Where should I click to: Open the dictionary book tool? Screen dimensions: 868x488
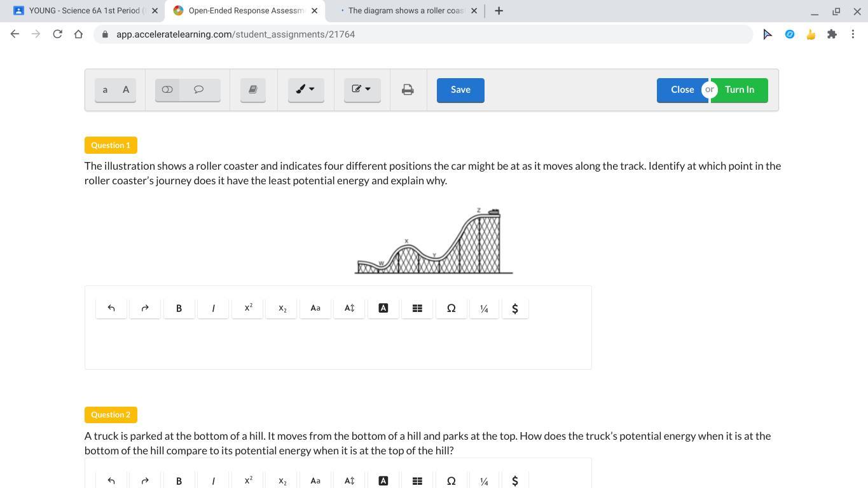(252, 90)
